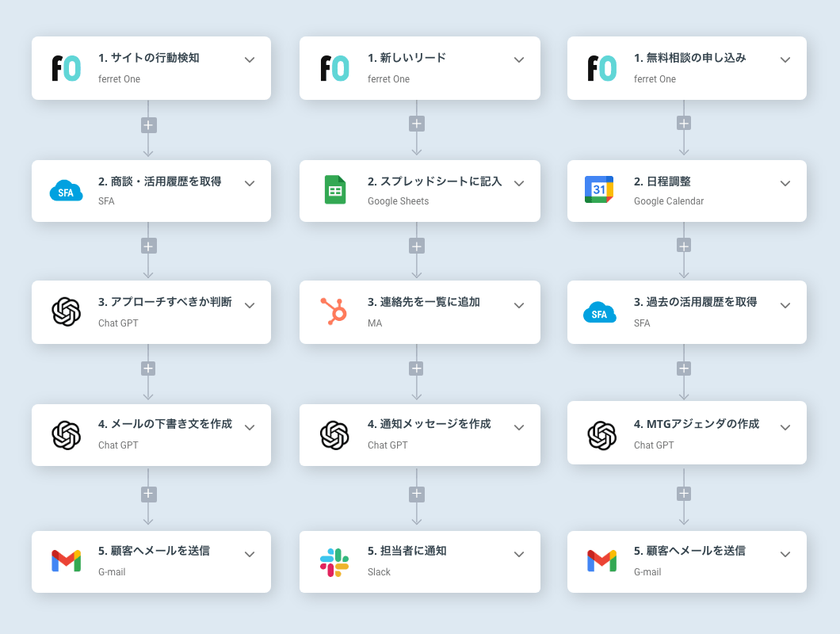Click the Google Calendar icon on 日程調整 step
This screenshot has height=634, width=840.
coord(599,189)
